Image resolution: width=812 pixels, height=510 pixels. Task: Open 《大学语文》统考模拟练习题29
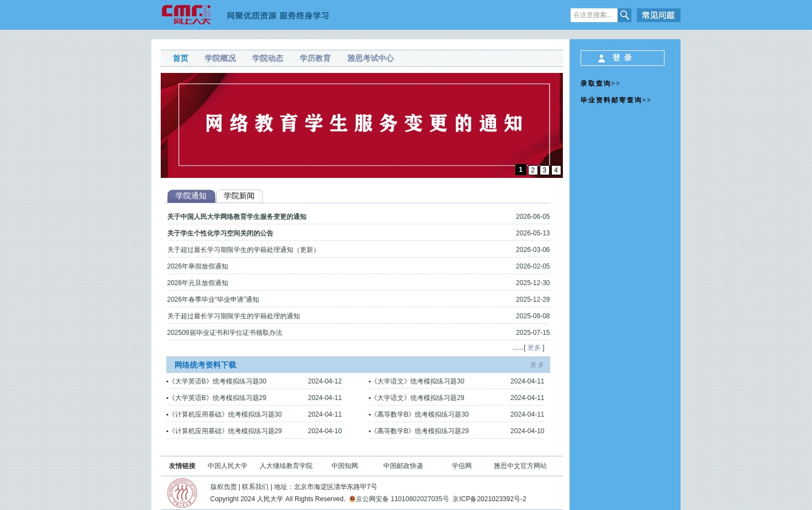tap(418, 398)
